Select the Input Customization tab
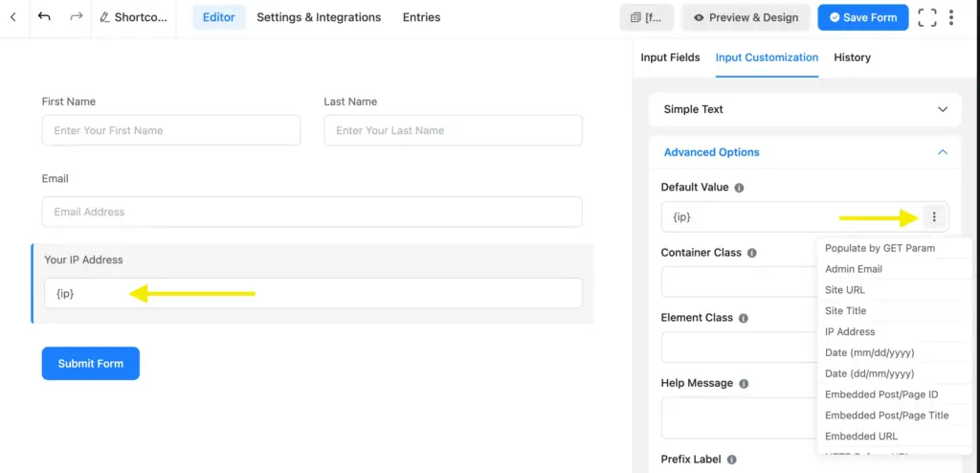Screen dimensions: 980x473 (767, 57)
